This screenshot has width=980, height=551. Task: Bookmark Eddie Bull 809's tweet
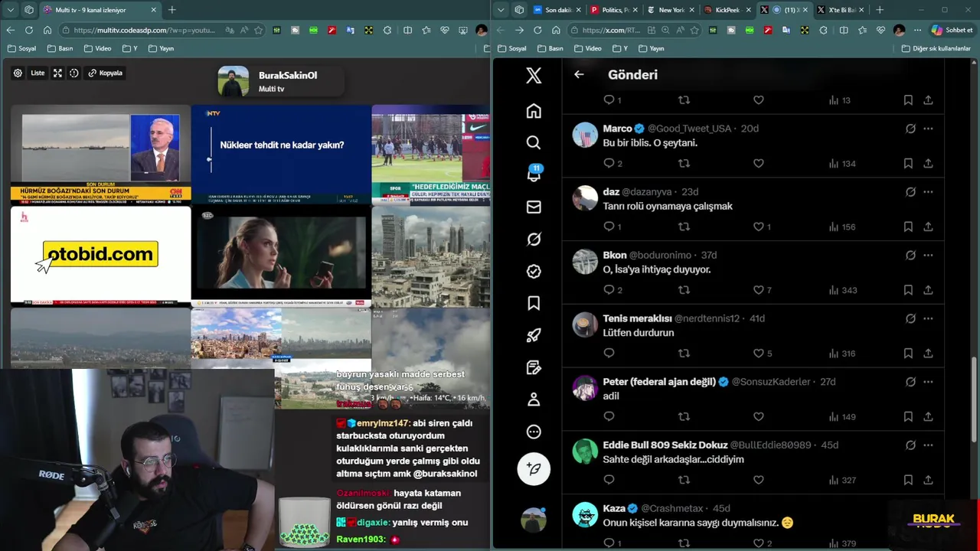coord(908,480)
